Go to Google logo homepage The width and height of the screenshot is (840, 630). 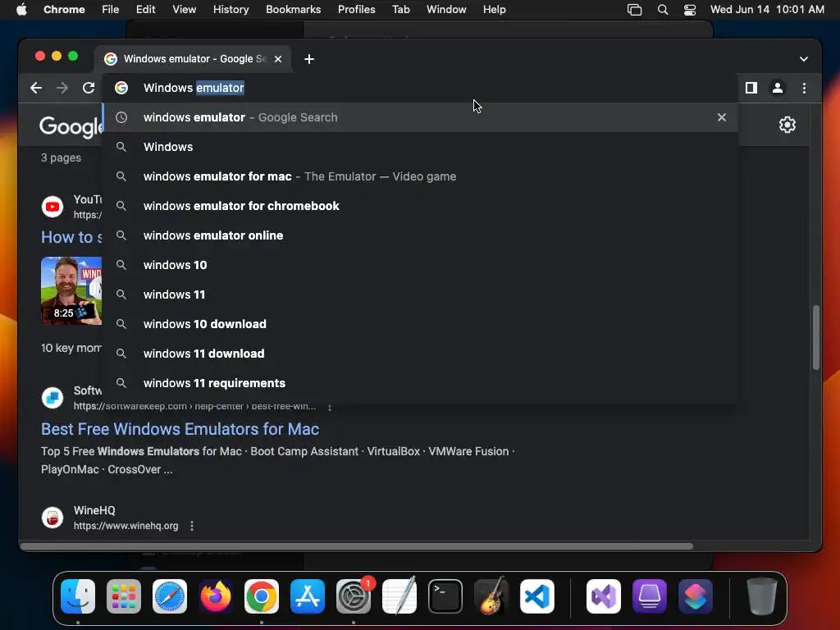click(71, 126)
